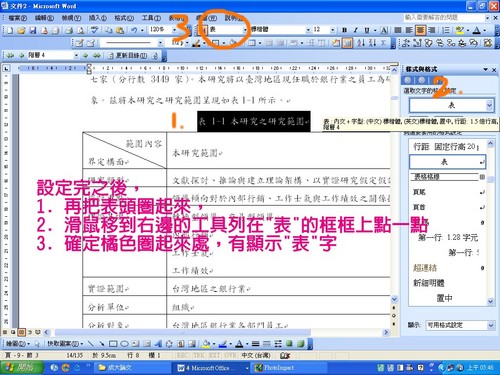Apply yellow highlight color
This screenshot has height=375, width=500.
460,30
